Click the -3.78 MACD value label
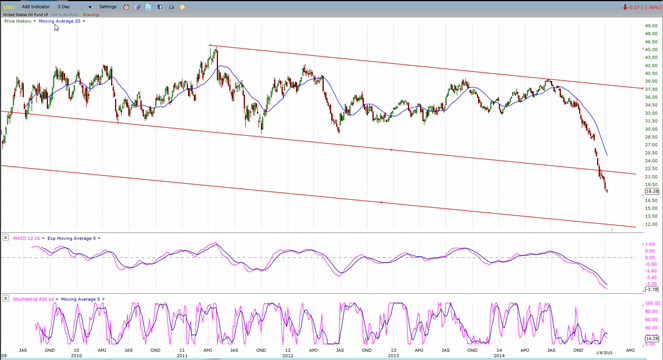This screenshot has width=663, height=360. (x=652, y=290)
